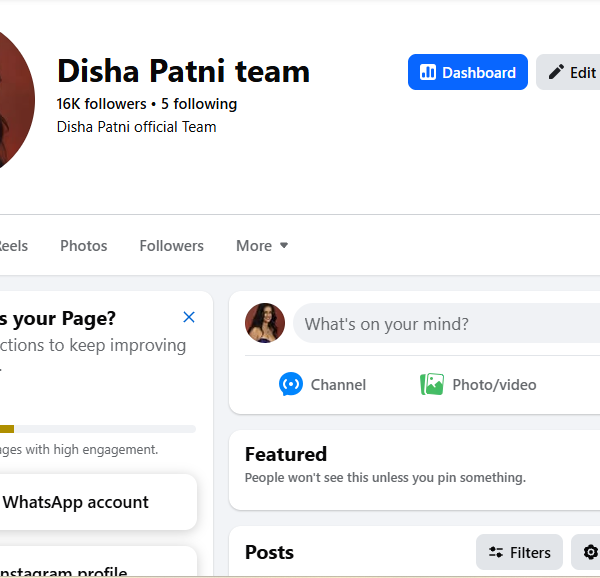Open the Photos tab

pyautogui.click(x=83, y=246)
